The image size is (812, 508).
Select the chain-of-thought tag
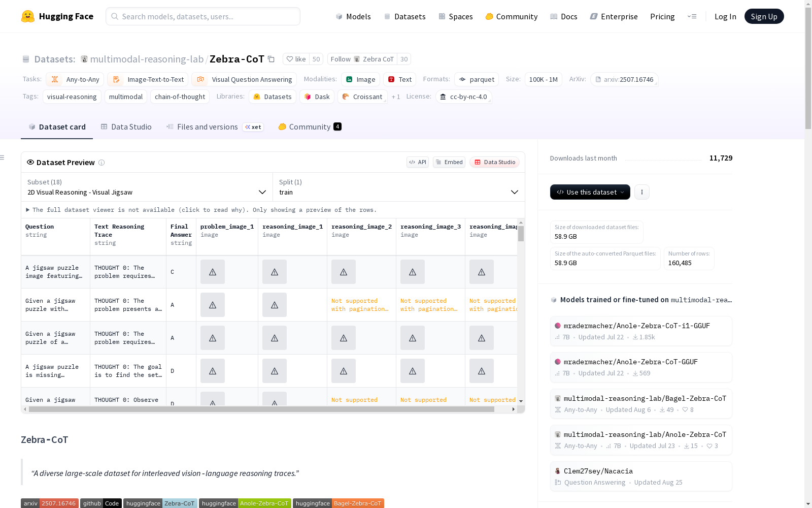coord(180,97)
